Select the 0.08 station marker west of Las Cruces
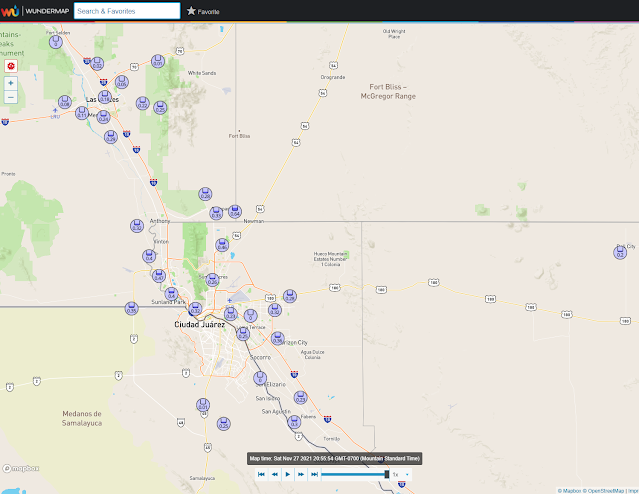 click(65, 102)
